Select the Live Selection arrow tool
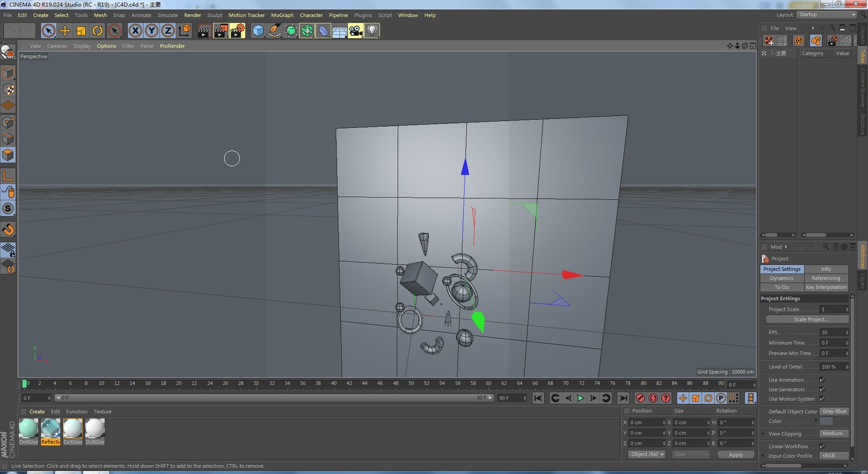The height and width of the screenshot is (474, 868). click(x=48, y=31)
